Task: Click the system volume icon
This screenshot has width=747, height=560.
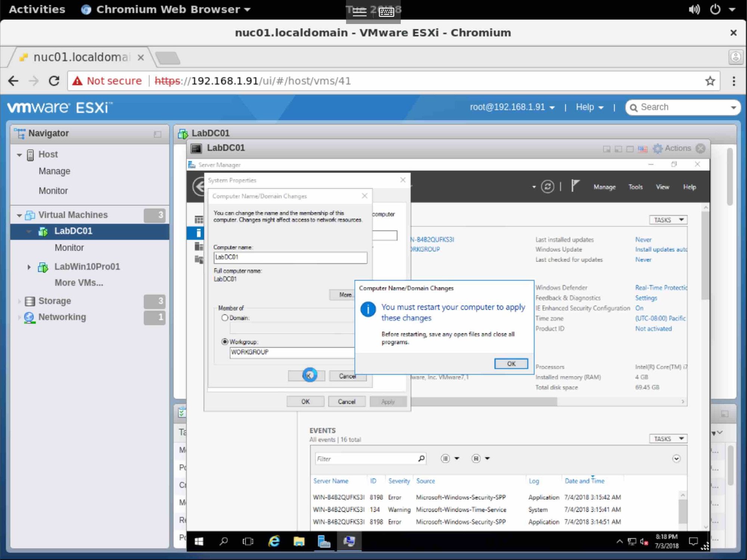Action: [694, 9]
